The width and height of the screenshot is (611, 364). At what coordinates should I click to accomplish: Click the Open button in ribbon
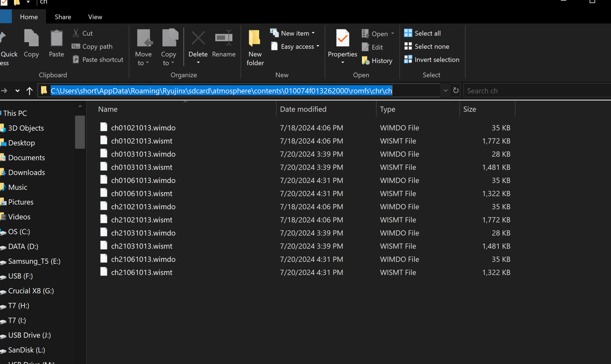pos(375,33)
